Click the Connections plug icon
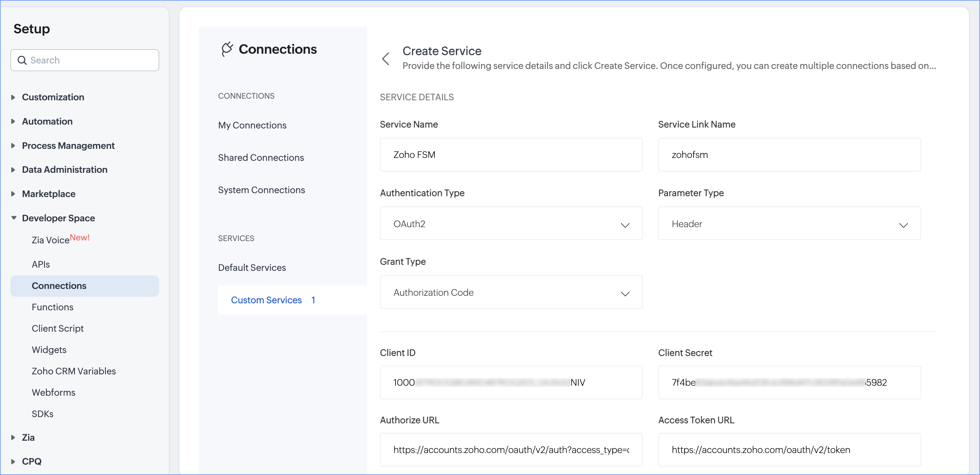 (227, 50)
